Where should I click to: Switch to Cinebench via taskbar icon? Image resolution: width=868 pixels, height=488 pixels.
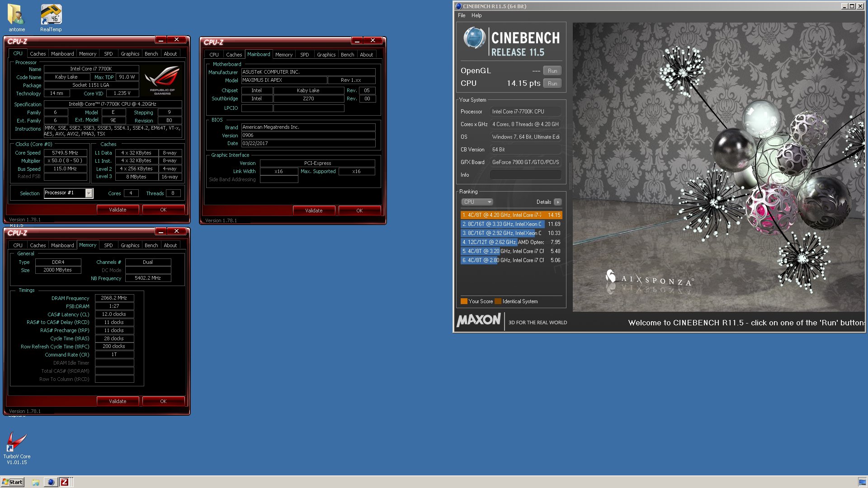pyautogui.click(x=51, y=482)
